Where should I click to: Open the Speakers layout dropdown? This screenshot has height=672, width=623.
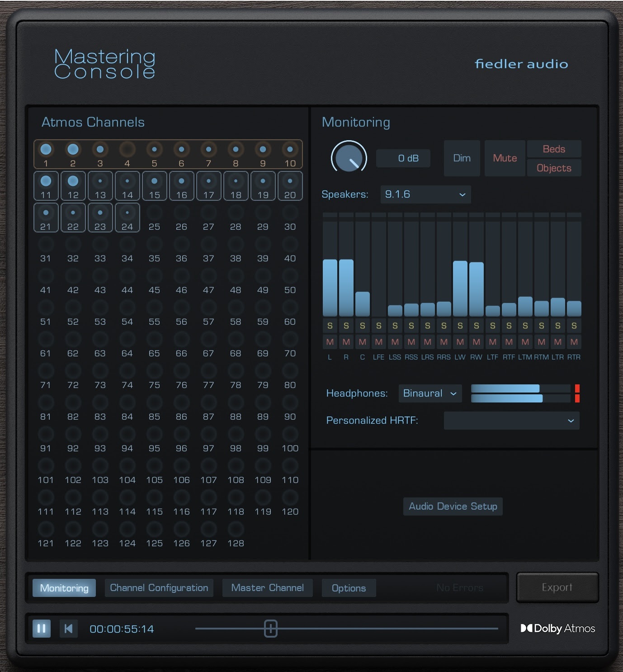pos(425,194)
